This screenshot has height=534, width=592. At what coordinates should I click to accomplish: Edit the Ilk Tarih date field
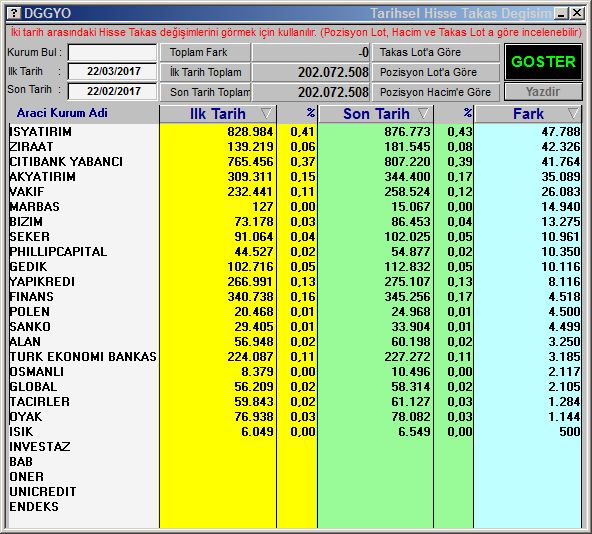[112, 71]
